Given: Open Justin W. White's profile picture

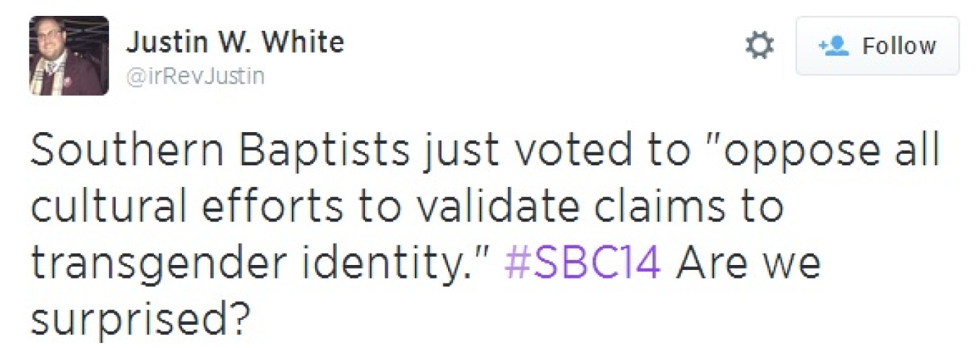Looking at the screenshot, I should click(x=69, y=56).
